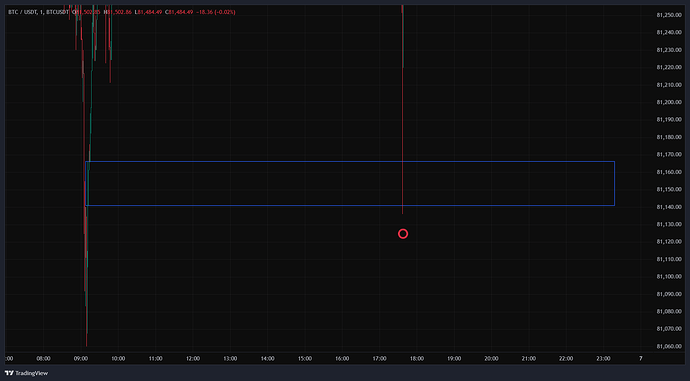Screen dimensions: 690x381
Task: Click the 21:00 time axis label
Action: click(529, 359)
